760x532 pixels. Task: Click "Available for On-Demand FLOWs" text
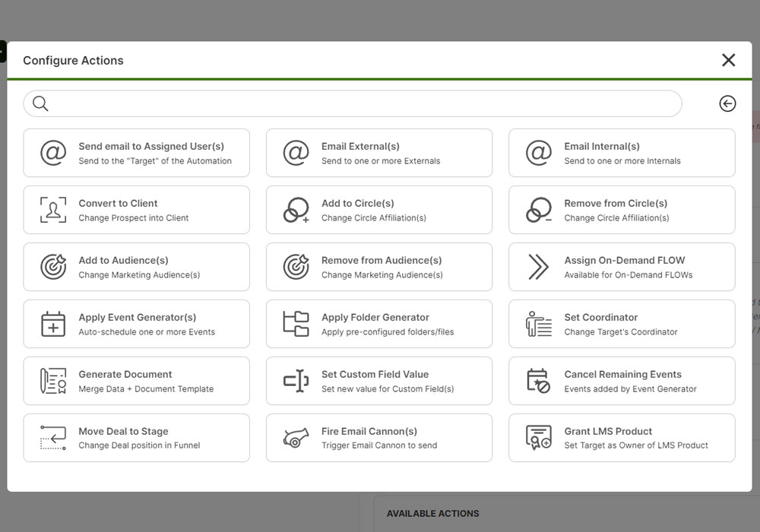[x=629, y=274]
